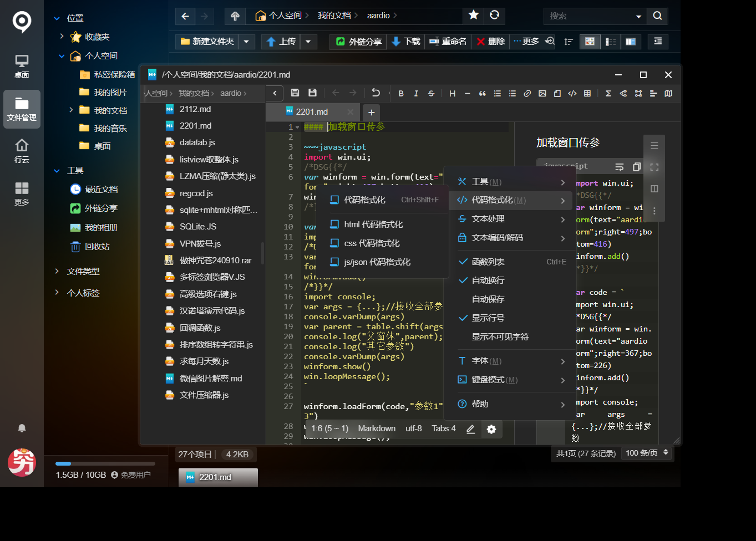Click the 删除 delete button

(x=491, y=42)
